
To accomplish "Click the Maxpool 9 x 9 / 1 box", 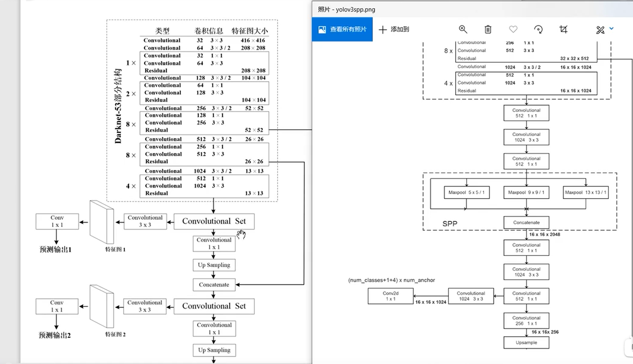I will pyautogui.click(x=526, y=192).
